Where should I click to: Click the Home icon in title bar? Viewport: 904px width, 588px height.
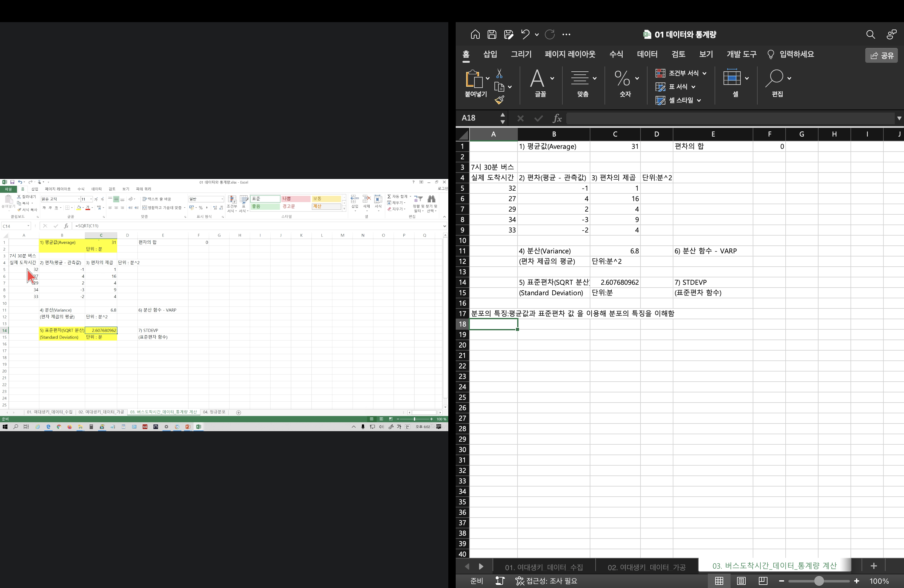coord(475,34)
